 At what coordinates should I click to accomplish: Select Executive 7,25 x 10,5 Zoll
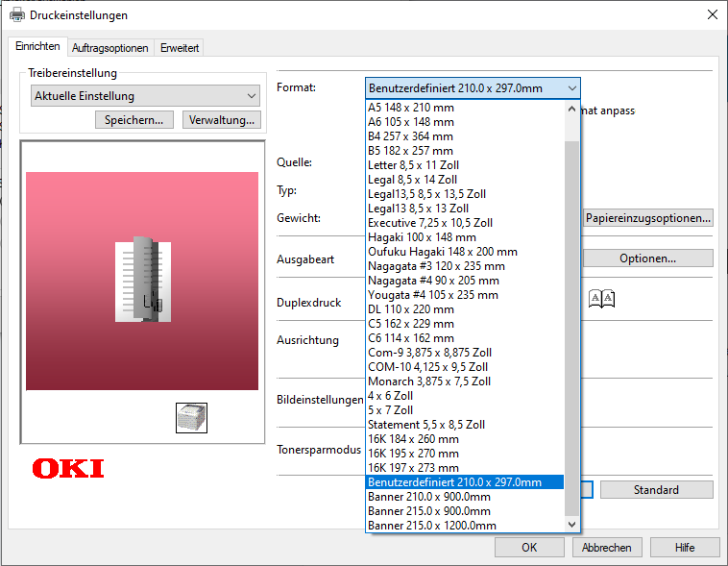click(x=465, y=223)
